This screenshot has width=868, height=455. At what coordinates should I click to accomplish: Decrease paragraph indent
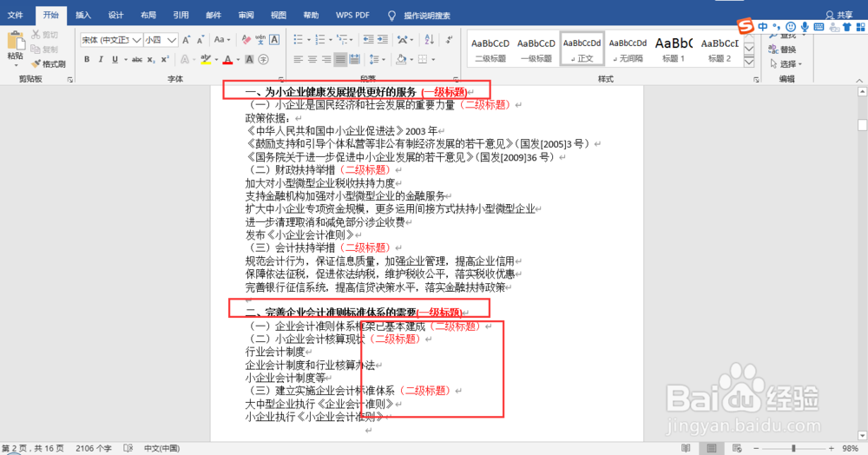click(368, 39)
